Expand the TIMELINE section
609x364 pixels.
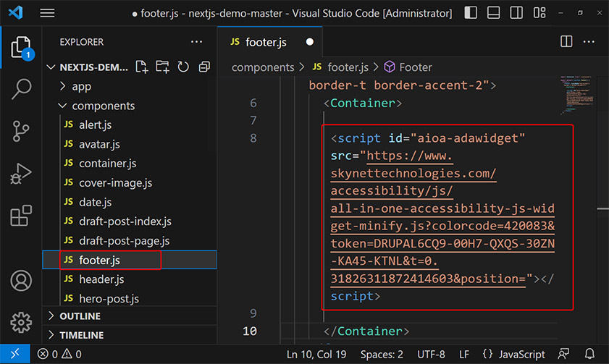pos(129,335)
